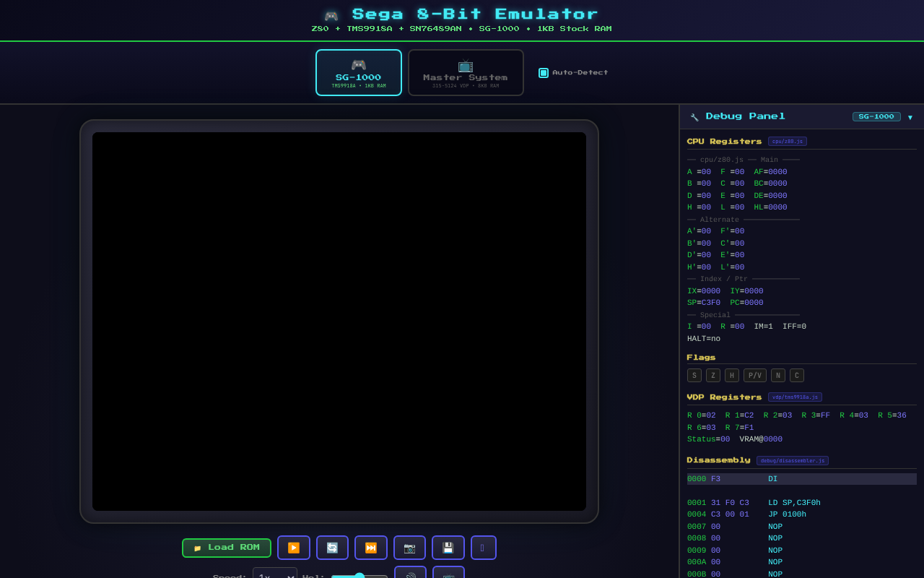Click the VDP register R 1=C2 value
The height and width of the screenshot is (578, 924).
point(739,415)
